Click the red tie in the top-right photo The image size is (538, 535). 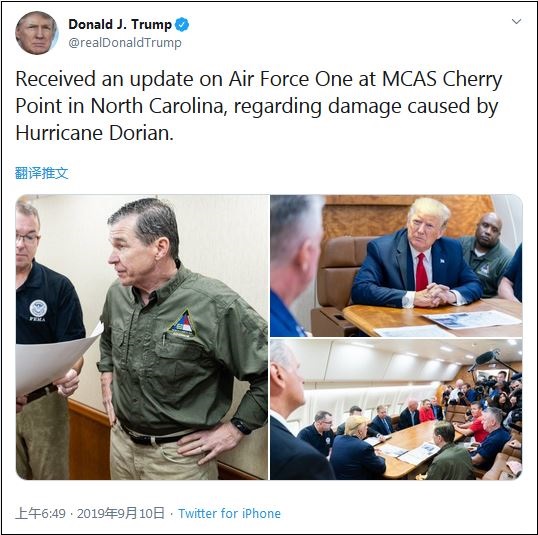422,272
